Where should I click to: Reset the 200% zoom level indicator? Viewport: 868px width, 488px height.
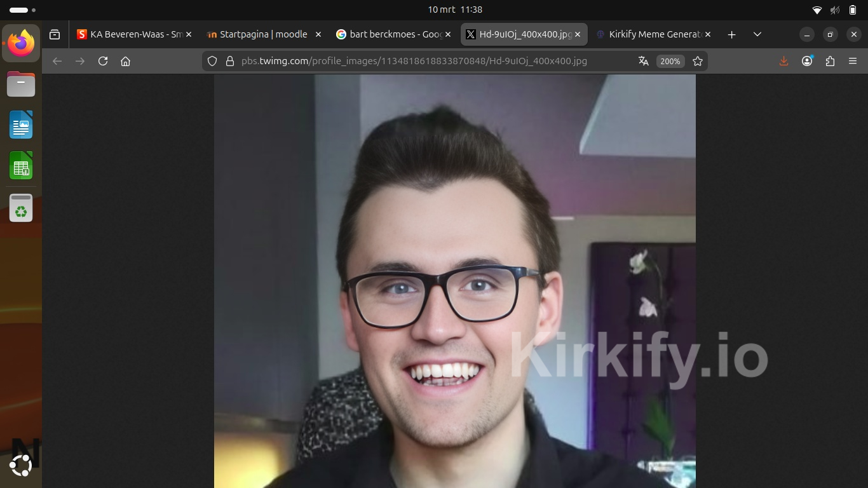click(670, 61)
